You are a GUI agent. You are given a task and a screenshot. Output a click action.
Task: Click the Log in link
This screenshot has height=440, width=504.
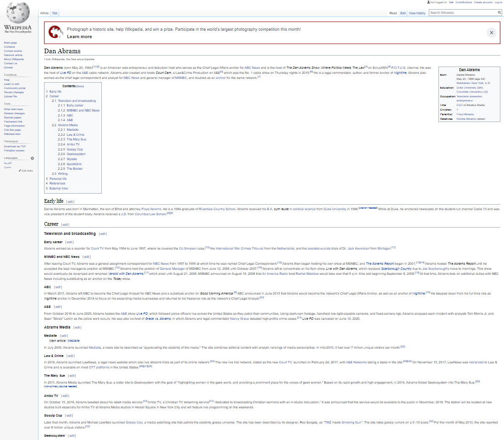[498, 2]
